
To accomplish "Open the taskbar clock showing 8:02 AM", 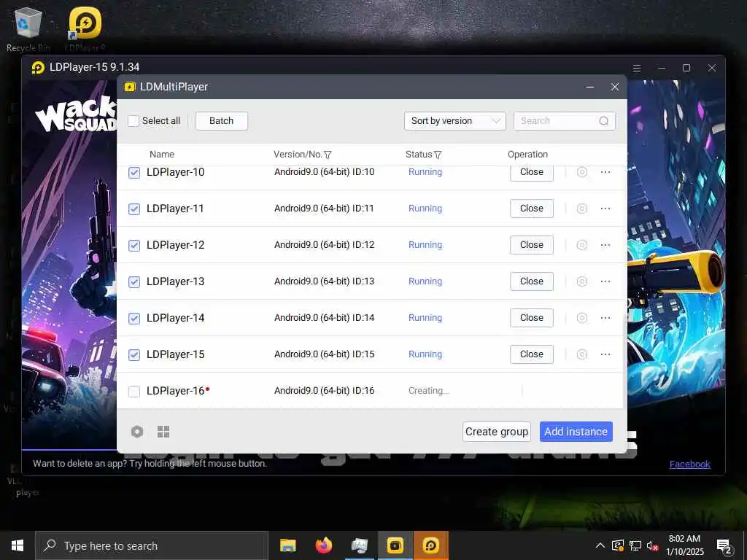I will 684,545.
